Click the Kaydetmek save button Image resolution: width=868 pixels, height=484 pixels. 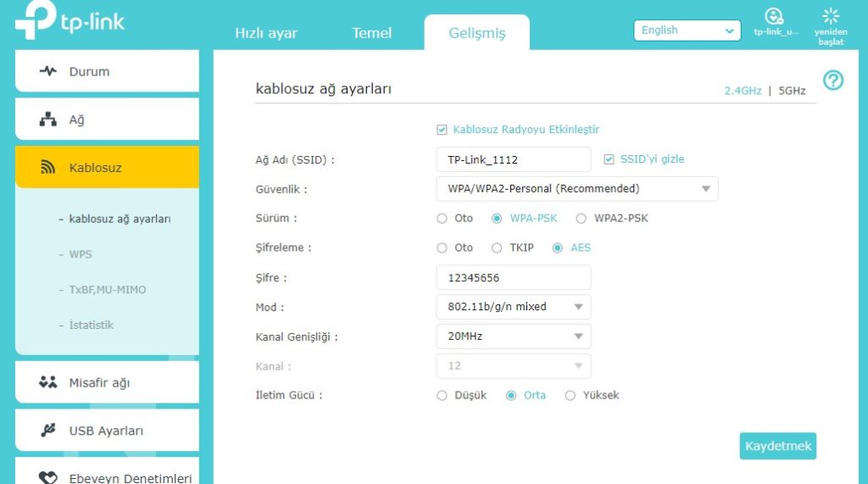[778, 446]
